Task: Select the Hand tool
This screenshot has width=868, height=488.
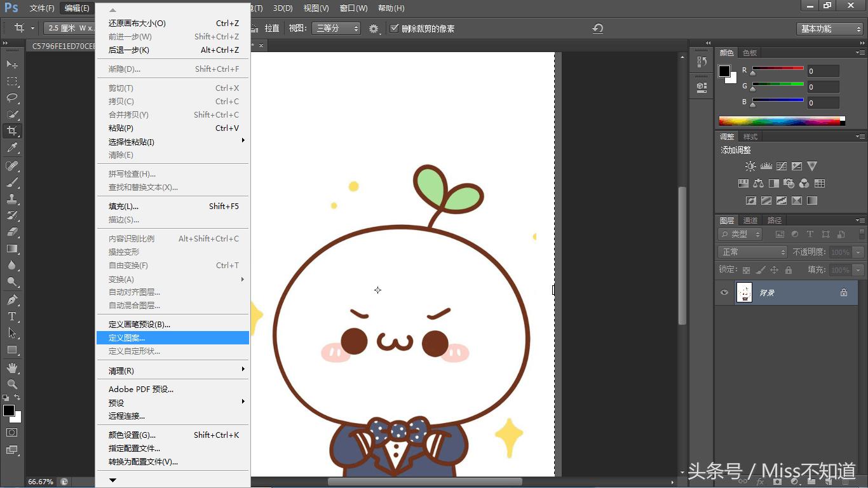Action: tap(12, 368)
